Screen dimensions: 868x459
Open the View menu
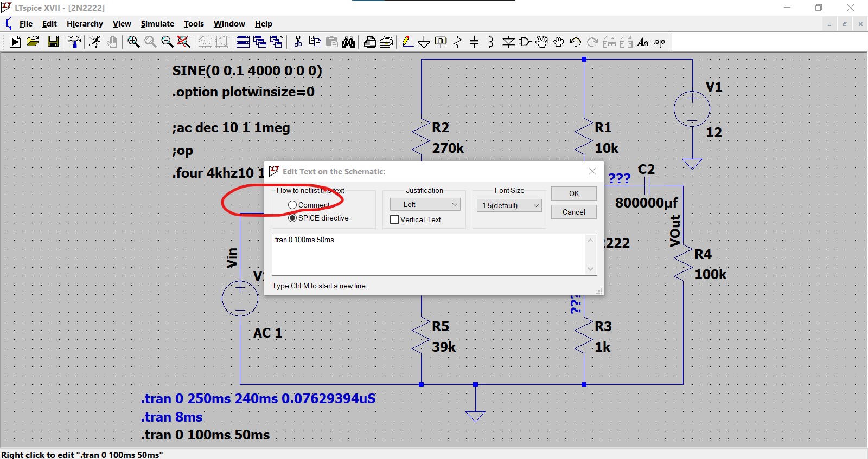(122, 24)
